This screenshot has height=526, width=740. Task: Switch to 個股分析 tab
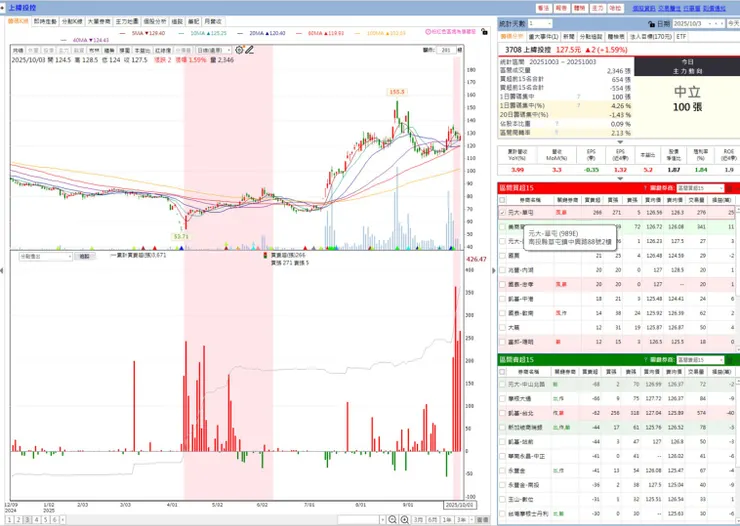point(155,21)
